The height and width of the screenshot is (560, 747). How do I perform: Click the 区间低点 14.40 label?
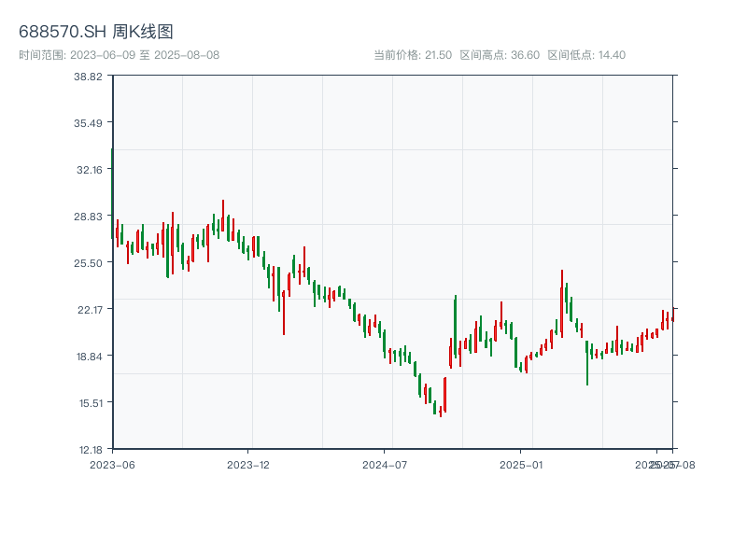click(586, 55)
